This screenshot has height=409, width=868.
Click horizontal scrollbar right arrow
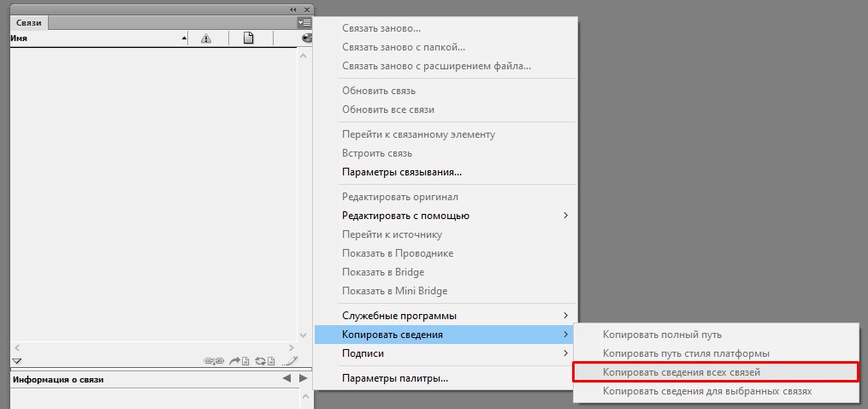(291, 347)
